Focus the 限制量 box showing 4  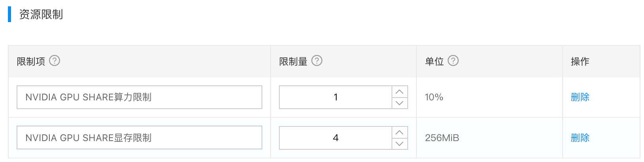pos(335,138)
